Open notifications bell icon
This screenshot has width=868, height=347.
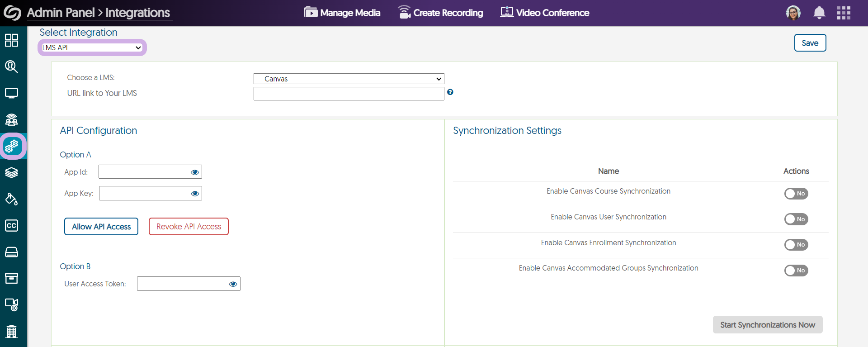tap(819, 13)
